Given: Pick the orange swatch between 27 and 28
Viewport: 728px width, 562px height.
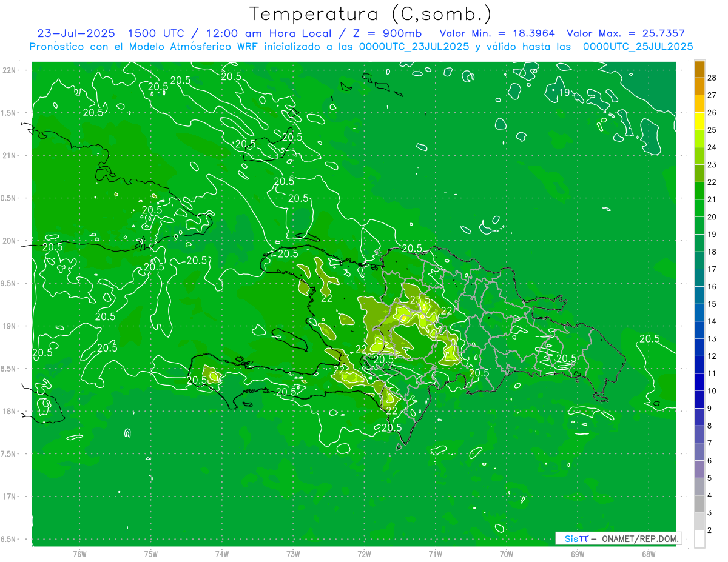Looking at the screenshot, I should [x=699, y=86].
